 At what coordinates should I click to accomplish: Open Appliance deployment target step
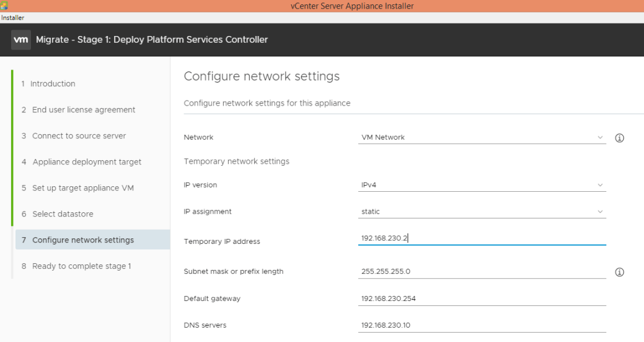click(x=87, y=162)
